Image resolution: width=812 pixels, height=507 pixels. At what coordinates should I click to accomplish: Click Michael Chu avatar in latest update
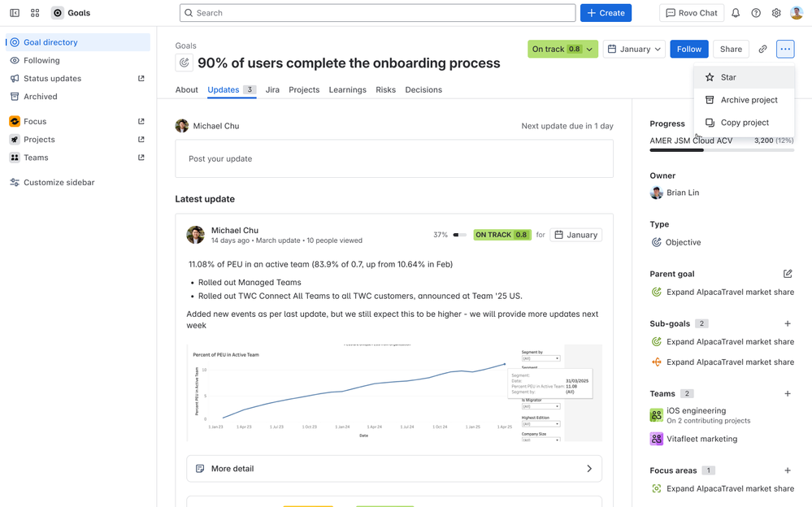point(195,235)
